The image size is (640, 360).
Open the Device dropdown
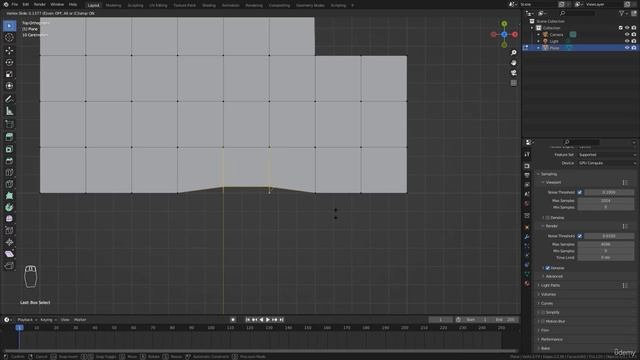607,163
